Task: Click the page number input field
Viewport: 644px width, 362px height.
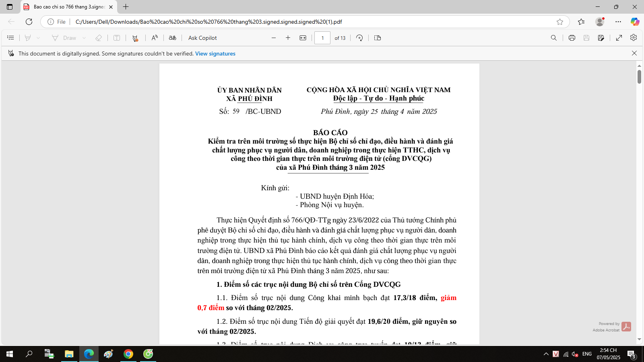Action: click(322, 38)
